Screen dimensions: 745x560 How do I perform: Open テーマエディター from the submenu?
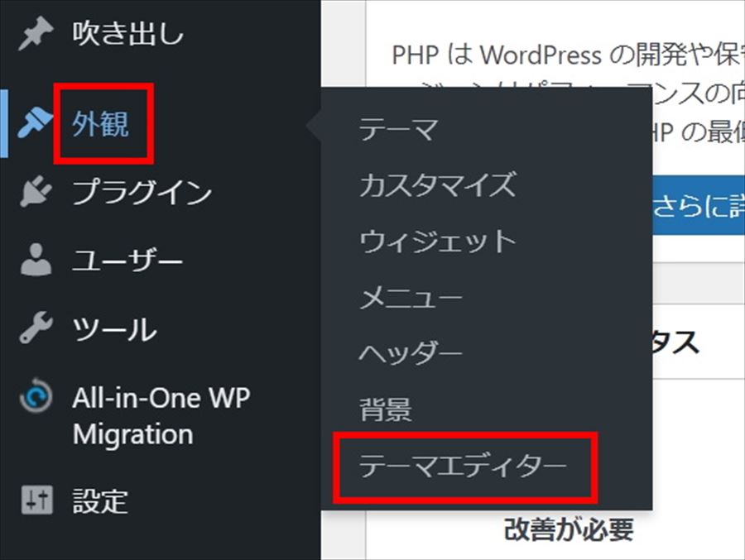(463, 466)
